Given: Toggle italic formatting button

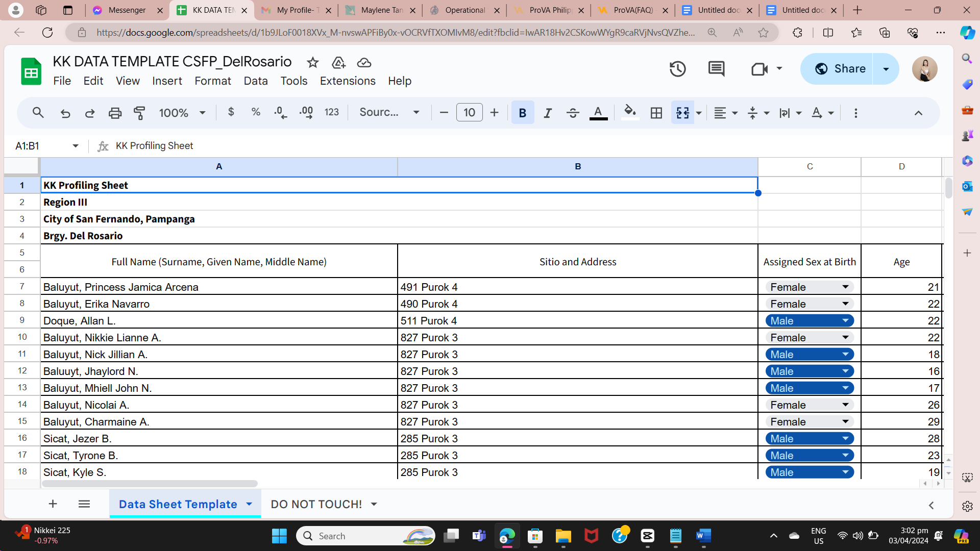Looking at the screenshot, I should (548, 113).
